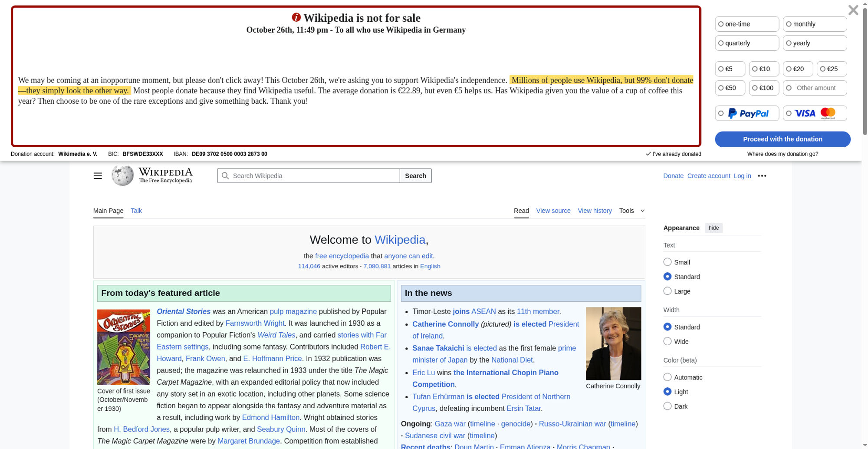The height and width of the screenshot is (449, 868).
Task: Expand the Tools dropdown
Action: coord(631,211)
